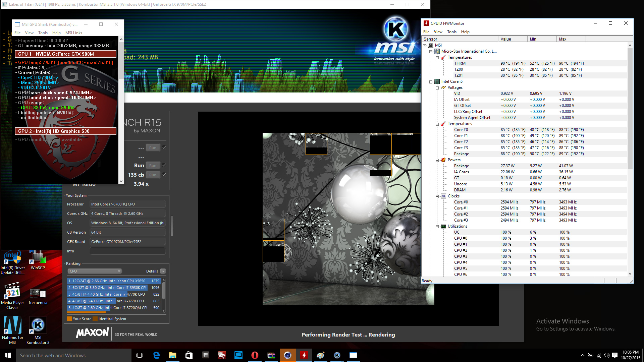Collapse the Intel Core i5 Voltages node
Viewport: 644px width, 362px height.
(437, 88)
